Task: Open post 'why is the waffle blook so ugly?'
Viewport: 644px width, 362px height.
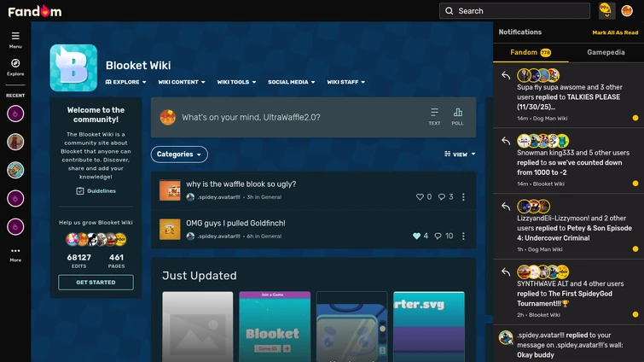Action: click(241, 184)
